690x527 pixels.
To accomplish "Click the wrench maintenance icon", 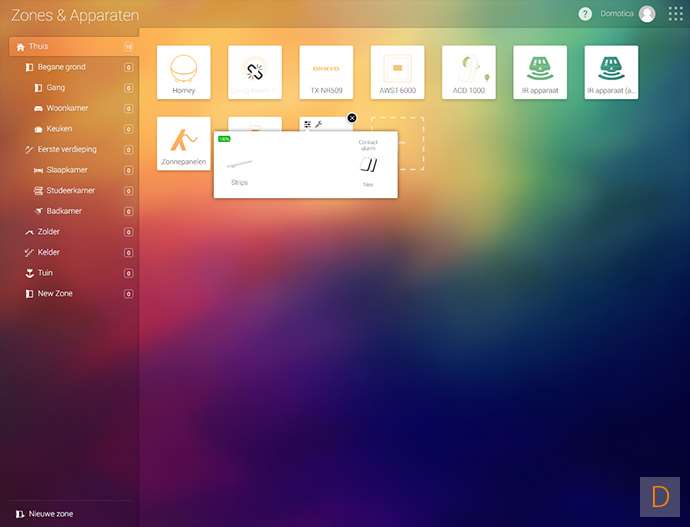I will [318, 124].
